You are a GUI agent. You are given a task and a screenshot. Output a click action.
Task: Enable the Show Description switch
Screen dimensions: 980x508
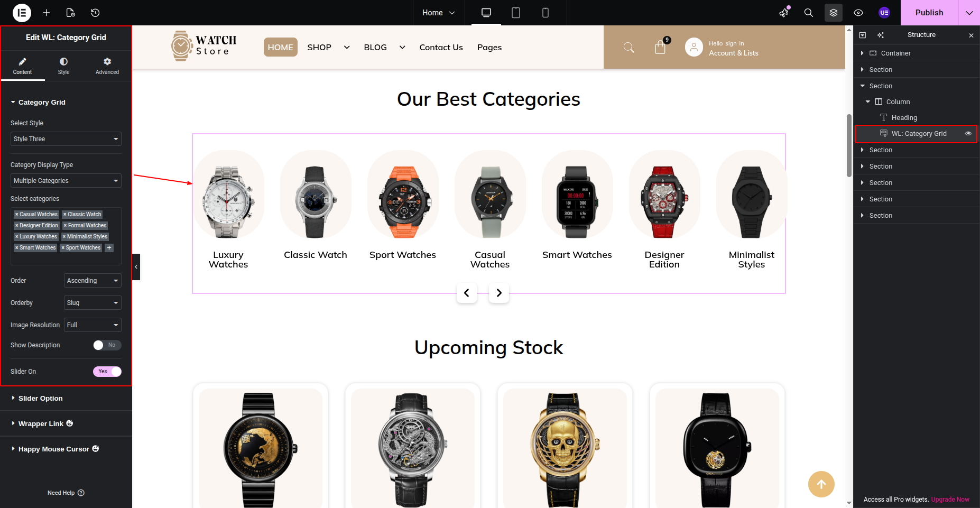[x=107, y=345]
